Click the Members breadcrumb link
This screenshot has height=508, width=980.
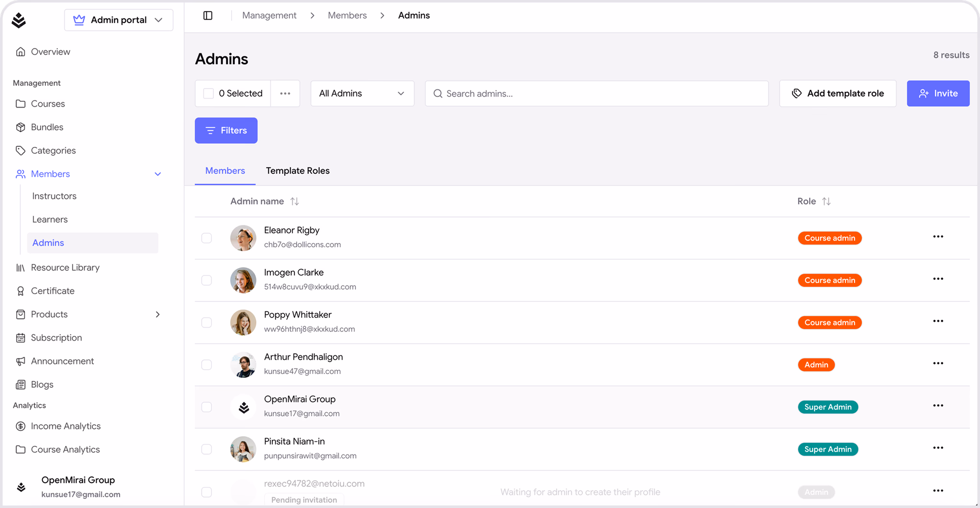click(x=347, y=15)
